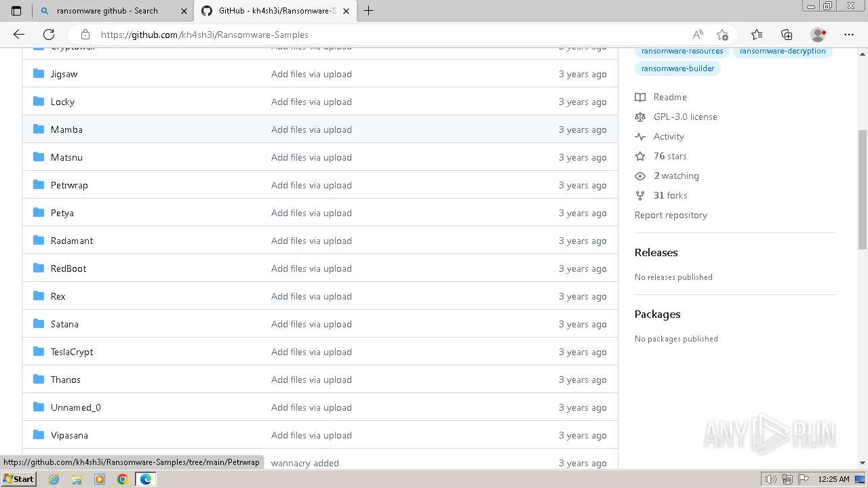Refresh the page
This screenshot has height=488, width=868.
click(49, 35)
